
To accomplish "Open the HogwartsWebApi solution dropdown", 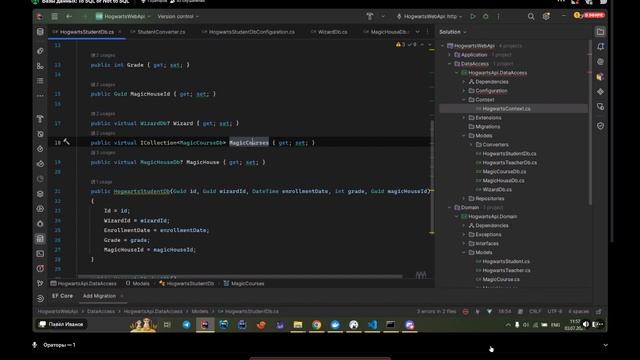I will pos(123,16).
